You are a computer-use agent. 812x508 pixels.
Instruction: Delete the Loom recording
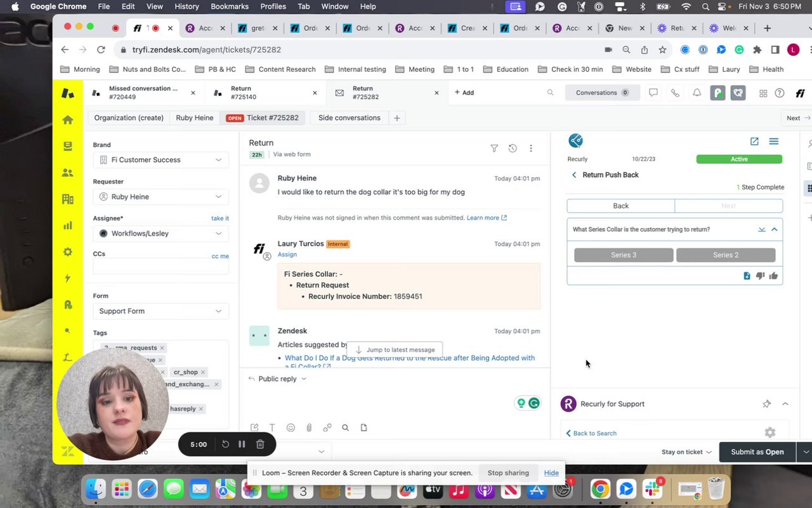[x=260, y=444]
